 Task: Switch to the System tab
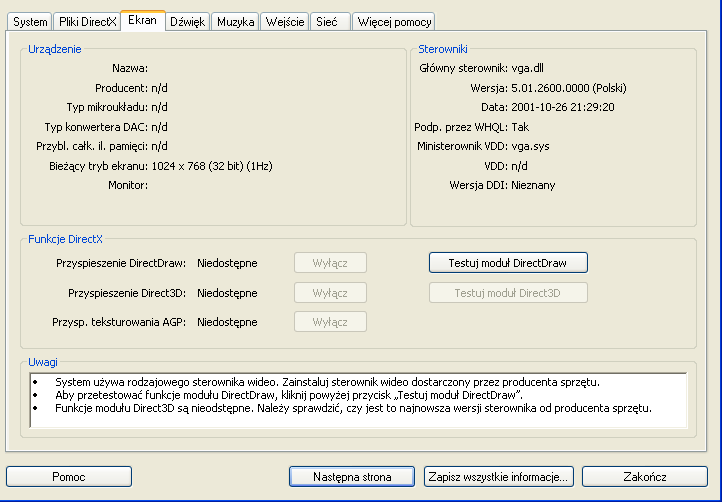click(x=30, y=22)
